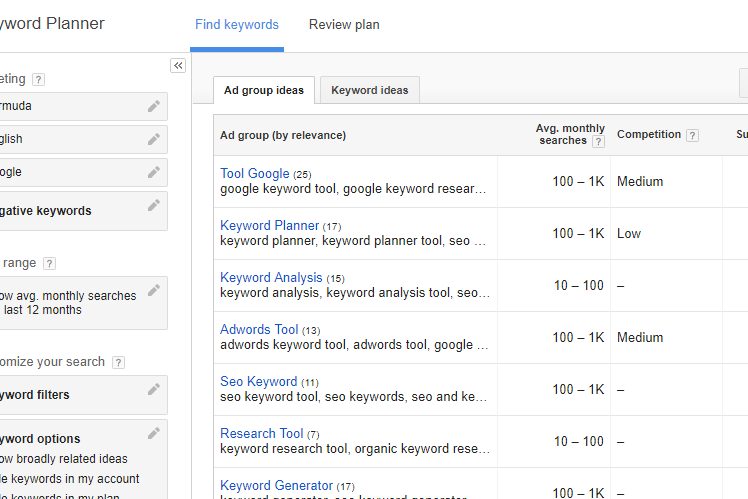Edit the Google network with pencil icon

point(154,172)
